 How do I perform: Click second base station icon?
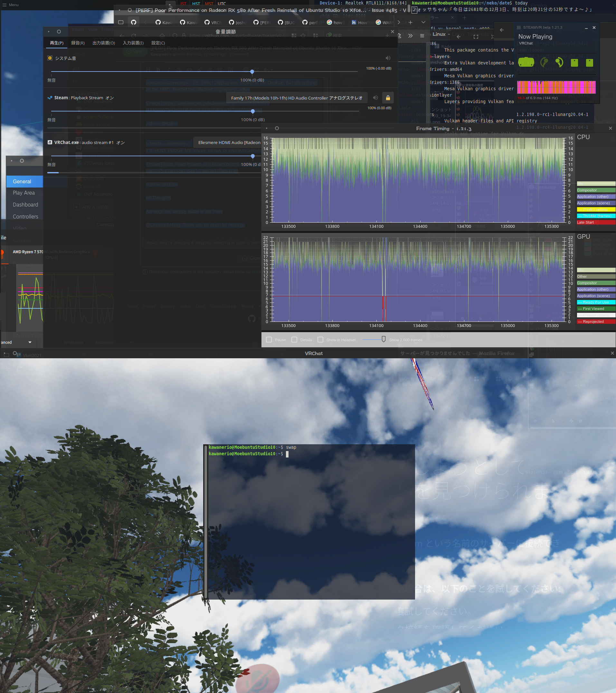point(590,63)
